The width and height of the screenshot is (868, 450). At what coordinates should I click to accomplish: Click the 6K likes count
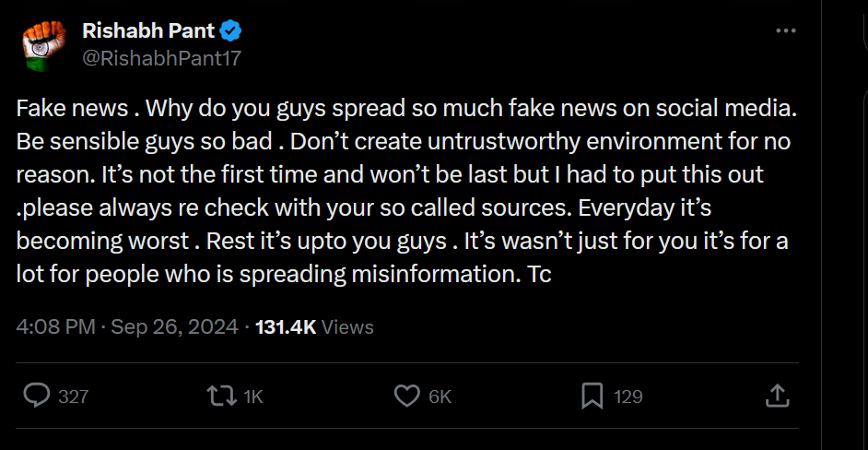click(440, 397)
